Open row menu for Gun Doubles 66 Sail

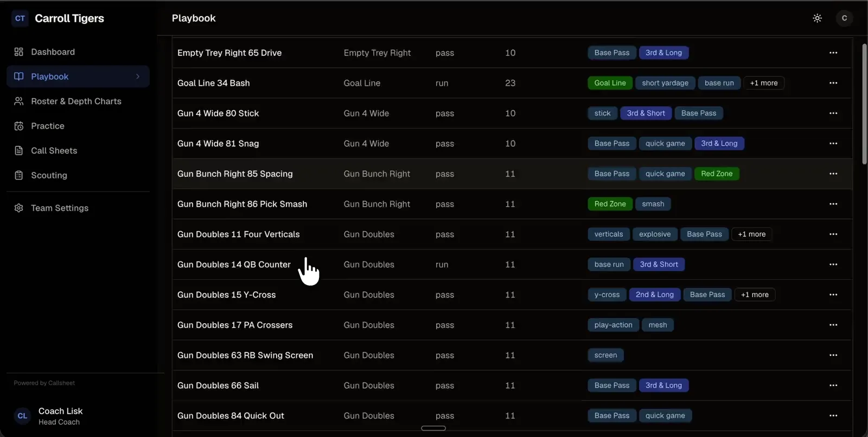(833, 385)
